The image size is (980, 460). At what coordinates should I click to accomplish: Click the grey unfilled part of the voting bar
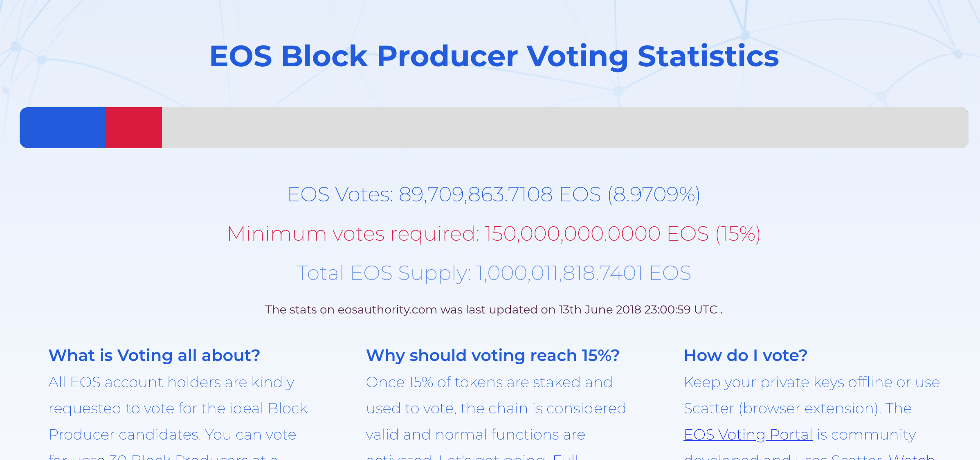[564, 128]
